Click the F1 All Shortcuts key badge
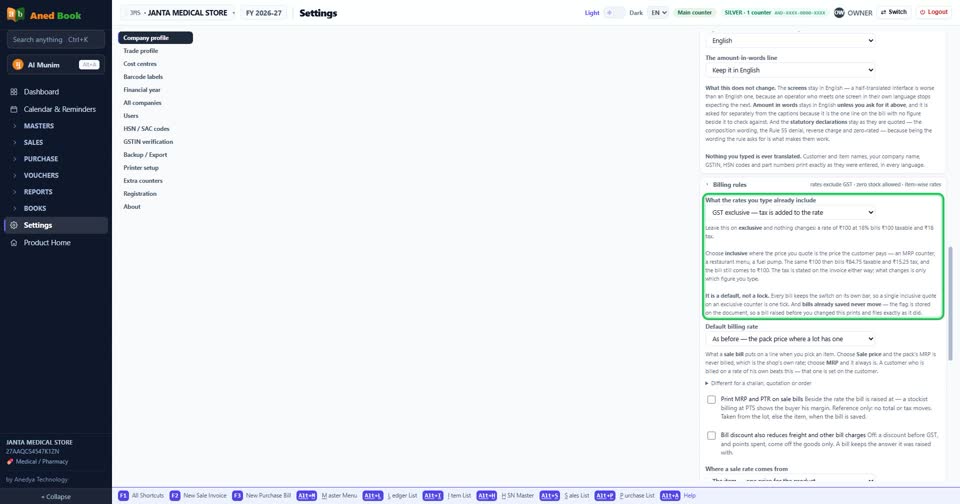Screen dimensions: 960x504 coord(123,495)
